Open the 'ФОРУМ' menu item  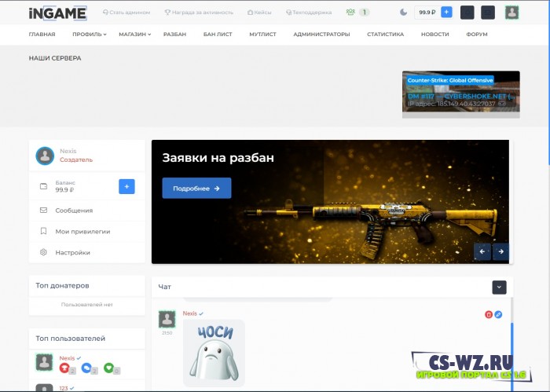point(477,35)
